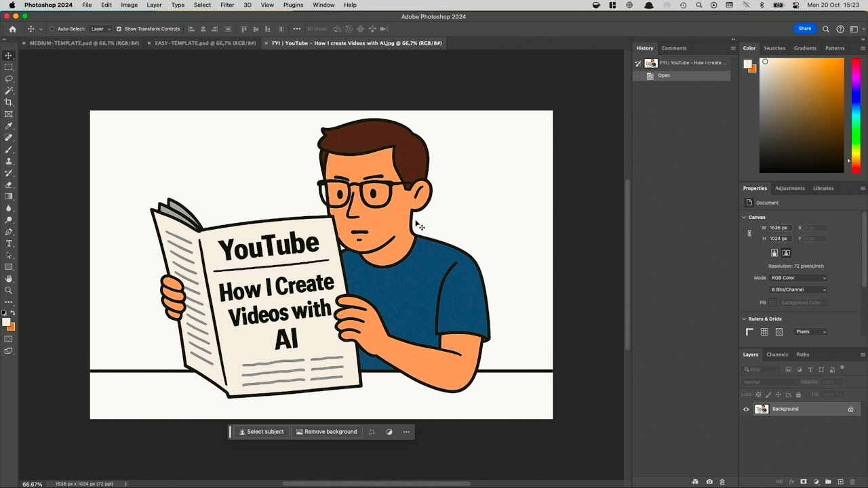Add a layer mask from Layers panel
The width and height of the screenshot is (868, 488).
[804, 482]
